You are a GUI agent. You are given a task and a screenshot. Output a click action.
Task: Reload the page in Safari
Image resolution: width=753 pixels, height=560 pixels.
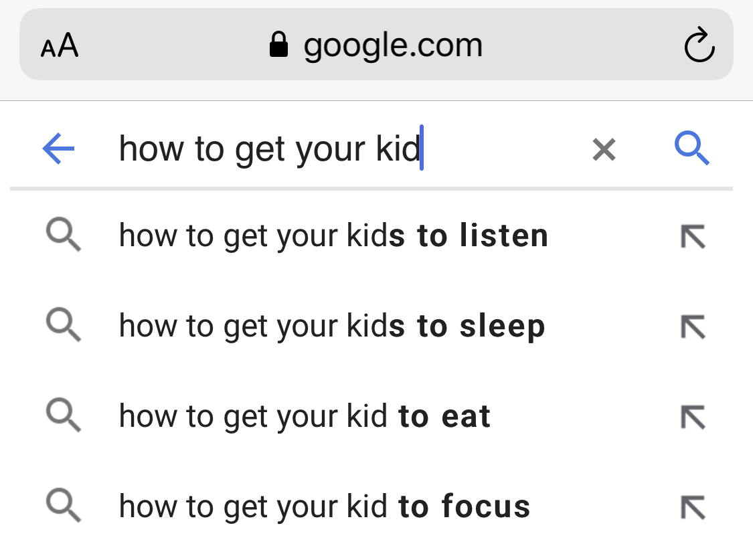pyautogui.click(x=700, y=46)
